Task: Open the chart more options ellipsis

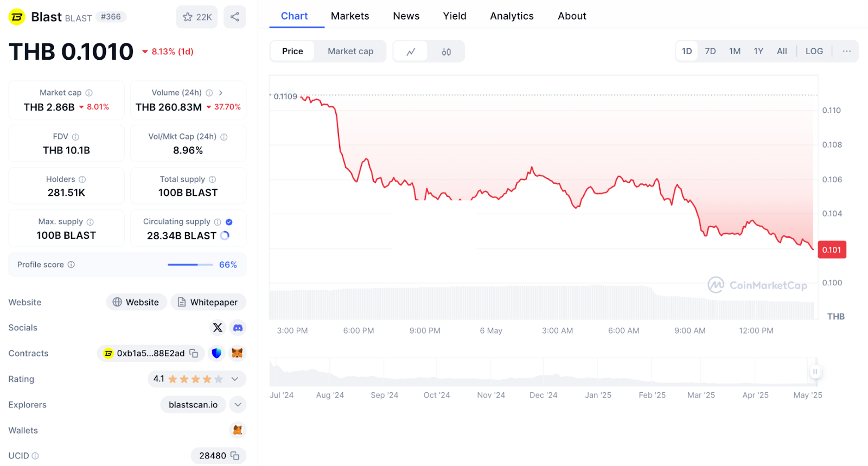Action: pyautogui.click(x=846, y=51)
